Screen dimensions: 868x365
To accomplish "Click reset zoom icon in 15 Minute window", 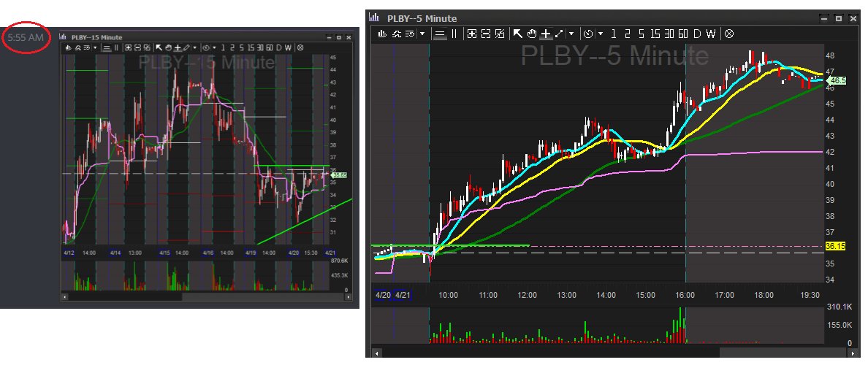I will (147, 47).
